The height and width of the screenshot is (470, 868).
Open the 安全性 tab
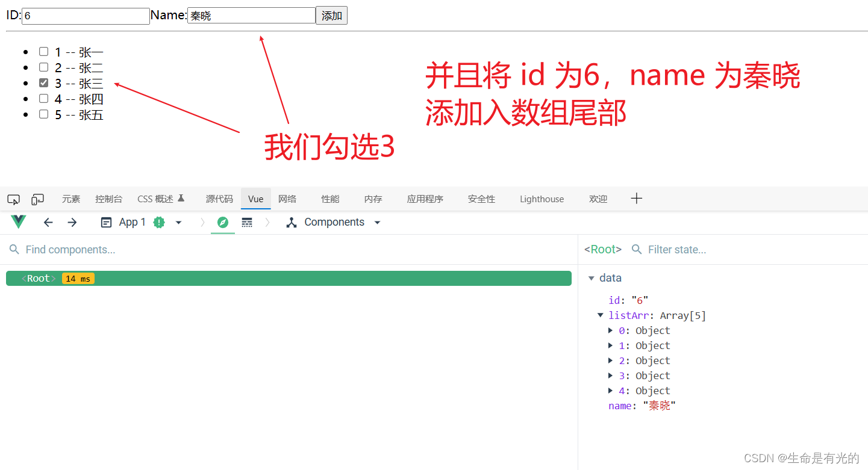481,199
